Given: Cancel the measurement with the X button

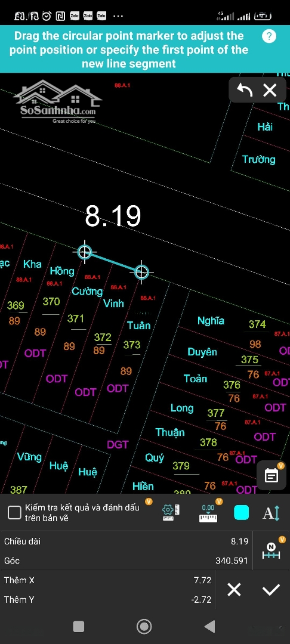Looking at the screenshot, I should pyautogui.click(x=234, y=590).
